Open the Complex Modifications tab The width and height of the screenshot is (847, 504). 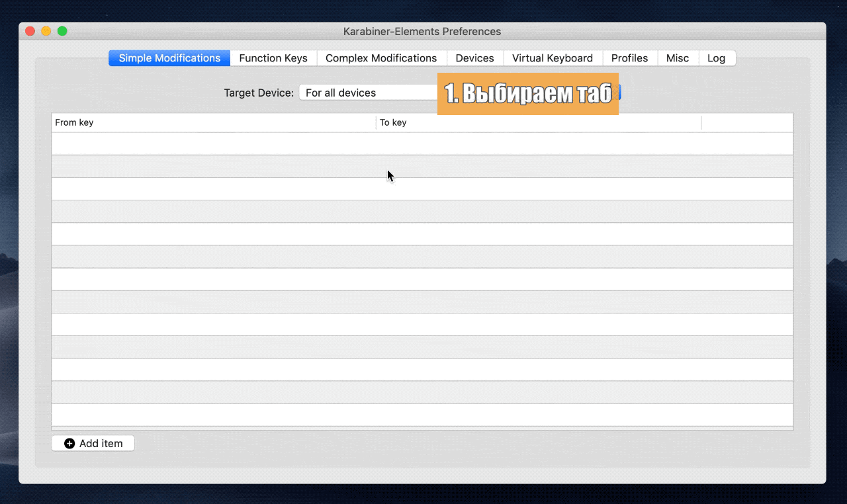(381, 58)
